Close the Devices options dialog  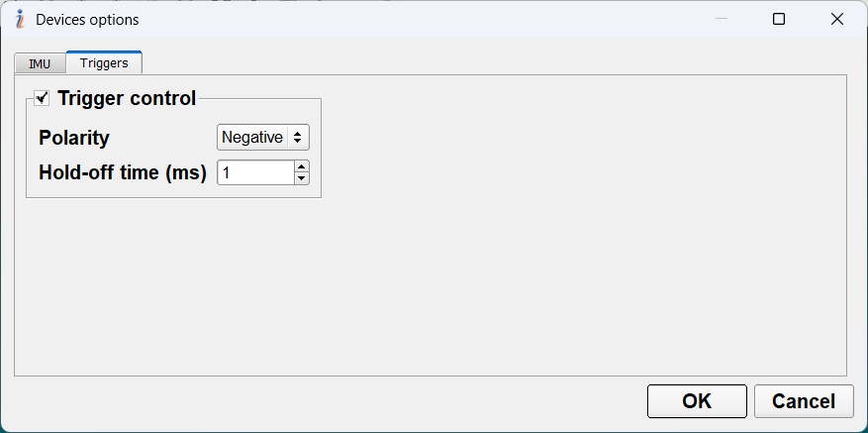(x=837, y=19)
